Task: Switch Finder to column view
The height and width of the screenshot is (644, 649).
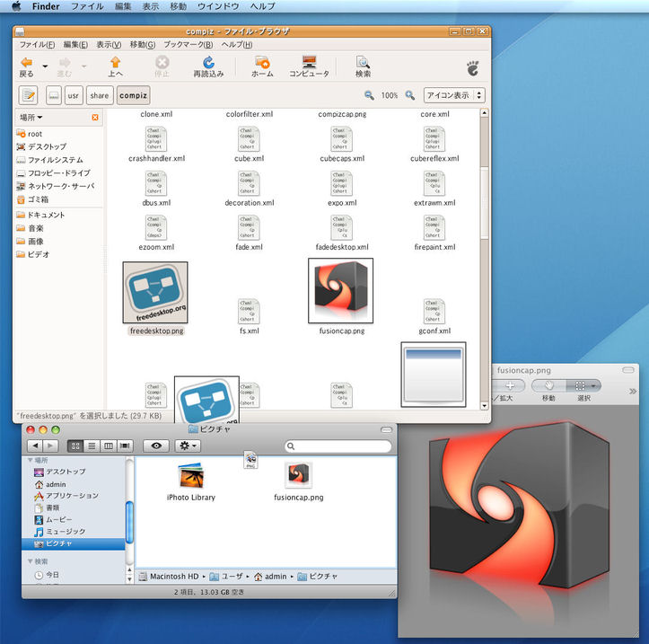Action: (108, 446)
